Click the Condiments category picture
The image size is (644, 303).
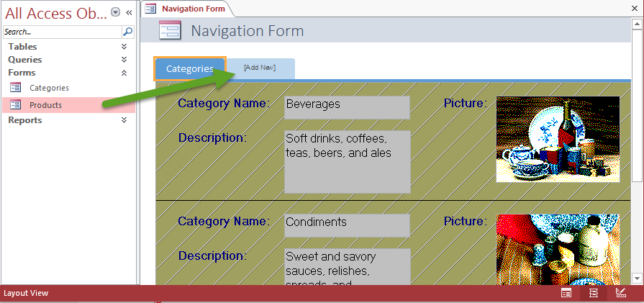point(558,250)
